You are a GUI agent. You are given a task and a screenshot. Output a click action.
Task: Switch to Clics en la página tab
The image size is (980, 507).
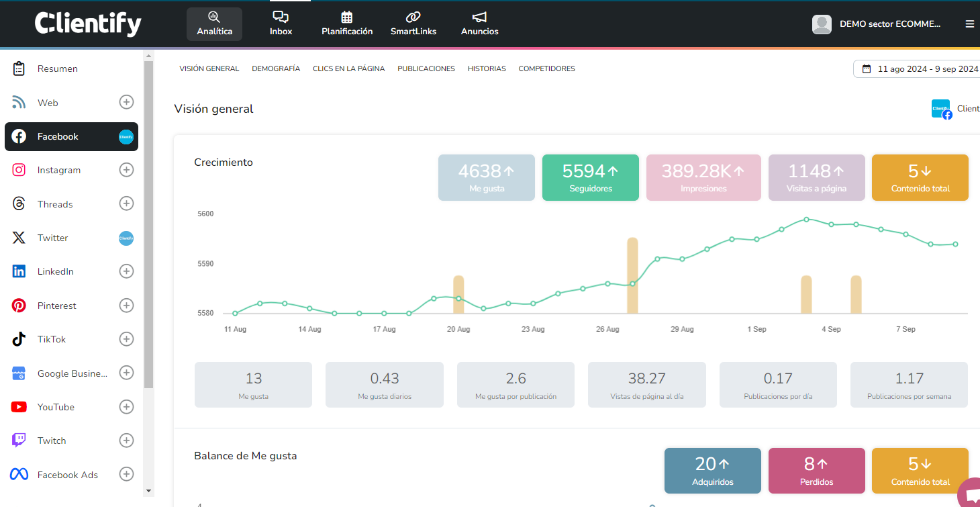click(349, 68)
